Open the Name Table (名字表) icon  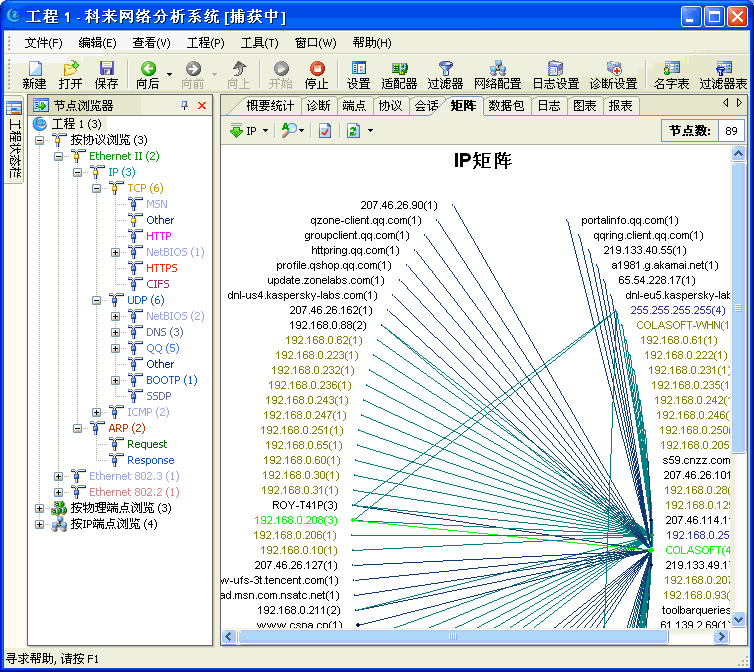click(671, 75)
